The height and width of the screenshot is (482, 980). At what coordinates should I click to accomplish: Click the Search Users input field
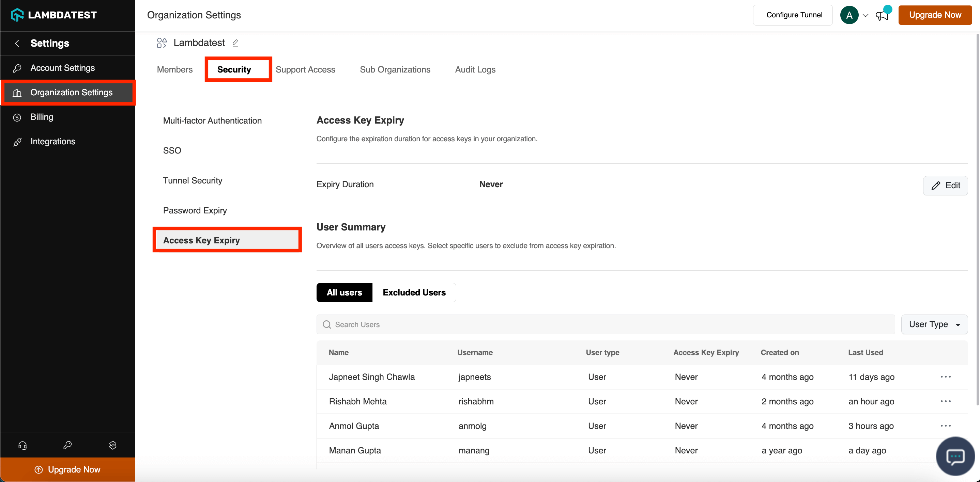click(605, 324)
